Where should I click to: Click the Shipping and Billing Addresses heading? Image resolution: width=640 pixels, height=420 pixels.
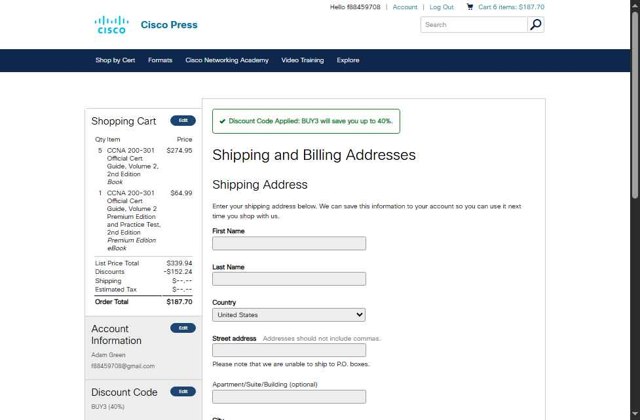click(314, 155)
